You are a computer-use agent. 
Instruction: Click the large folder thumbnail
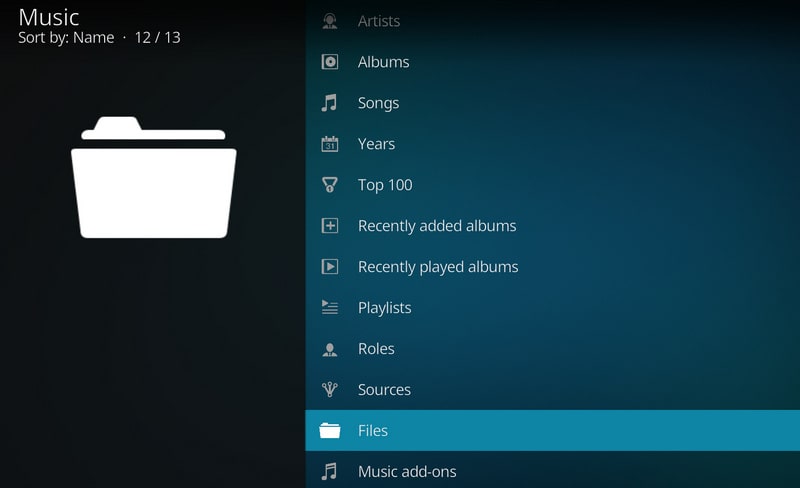pyautogui.click(x=154, y=177)
